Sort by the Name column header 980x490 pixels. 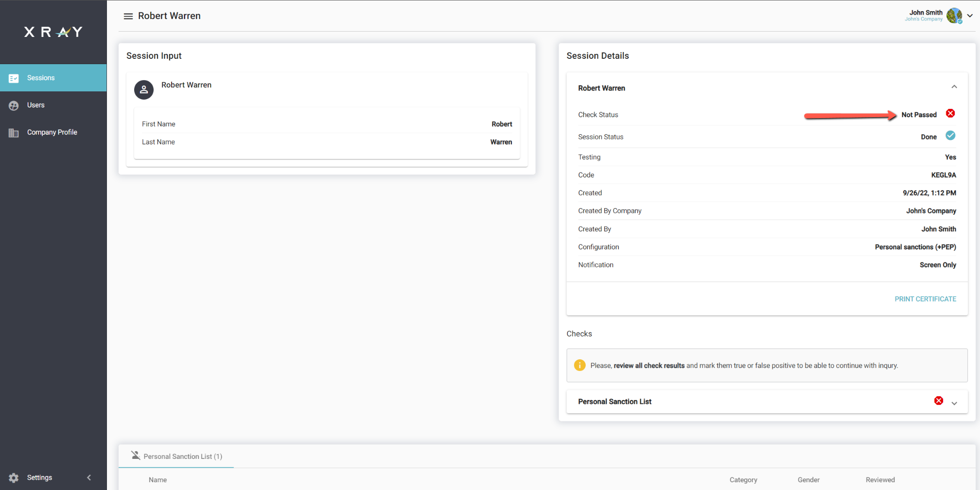(157, 480)
